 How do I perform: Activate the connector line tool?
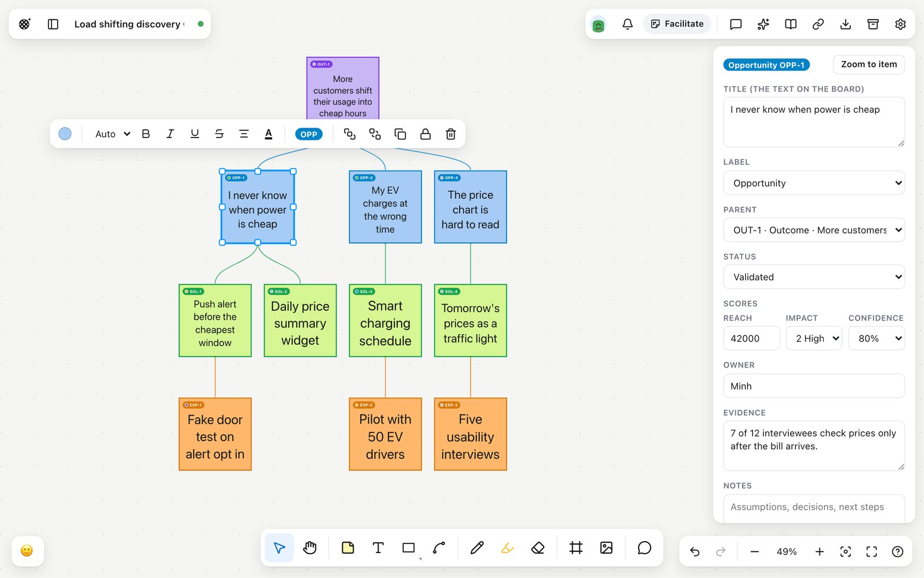click(439, 548)
